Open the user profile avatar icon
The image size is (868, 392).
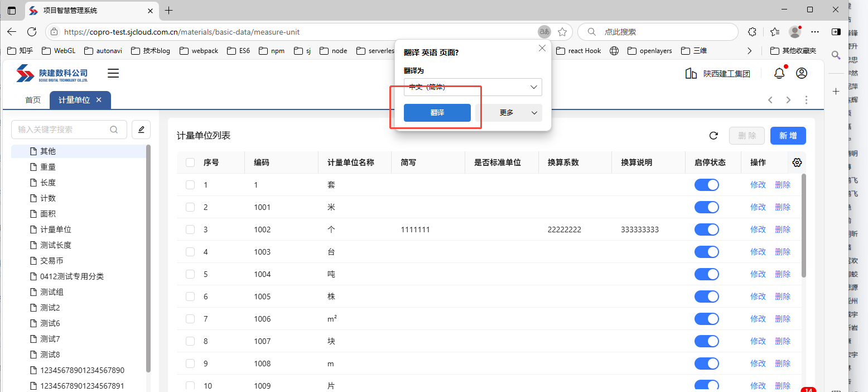[x=802, y=73]
